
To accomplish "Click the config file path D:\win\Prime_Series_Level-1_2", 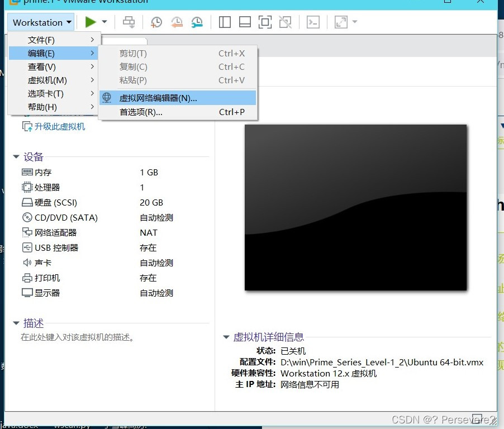I will (382, 362).
